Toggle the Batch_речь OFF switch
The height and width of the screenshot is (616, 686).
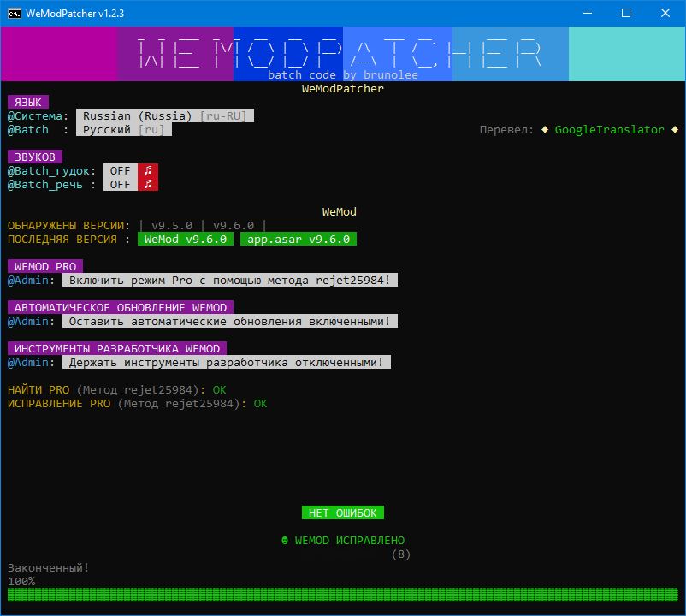pyautogui.click(x=120, y=184)
